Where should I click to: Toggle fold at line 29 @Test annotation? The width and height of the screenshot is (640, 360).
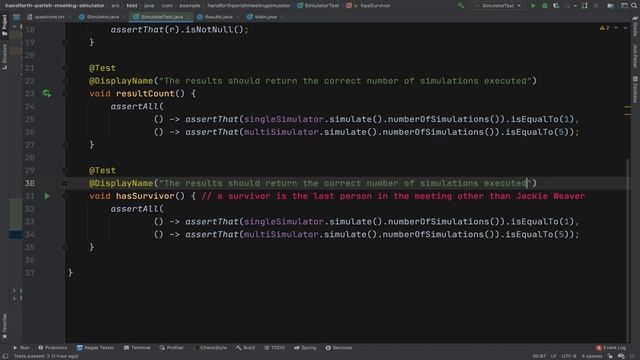(64, 171)
